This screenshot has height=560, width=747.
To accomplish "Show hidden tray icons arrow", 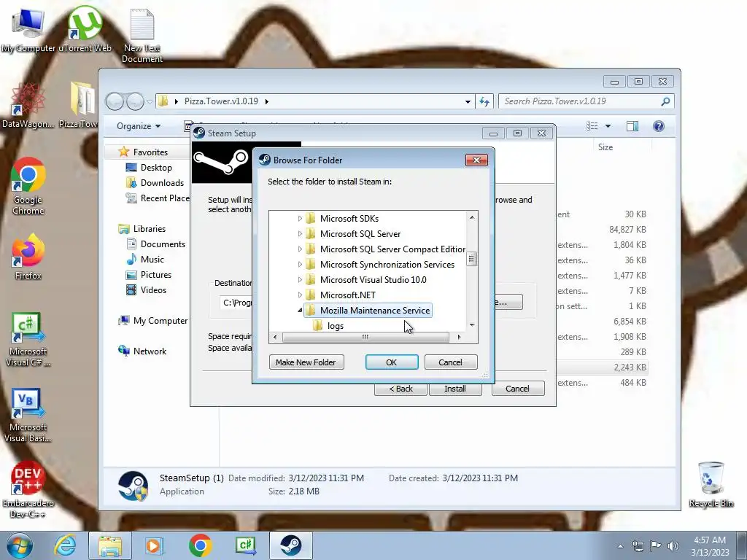I will pos(620,545).
